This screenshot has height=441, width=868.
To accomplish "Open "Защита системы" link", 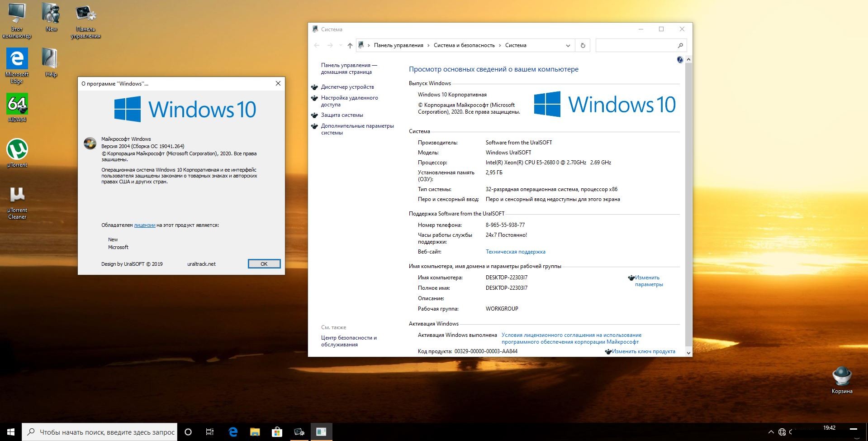I will 342,115.
